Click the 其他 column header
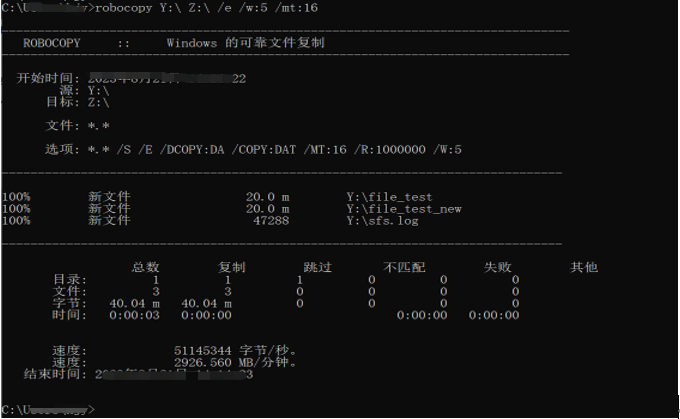Screen dimensions: 680x419 point(584,267)
